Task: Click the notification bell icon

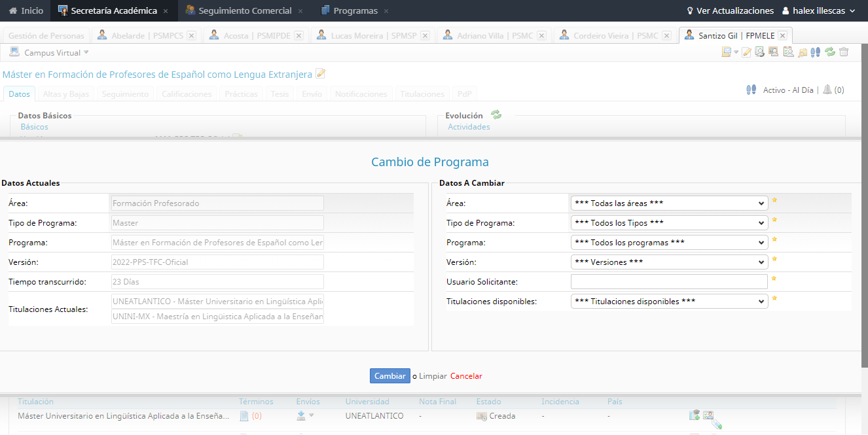Action: pos(827,90)
